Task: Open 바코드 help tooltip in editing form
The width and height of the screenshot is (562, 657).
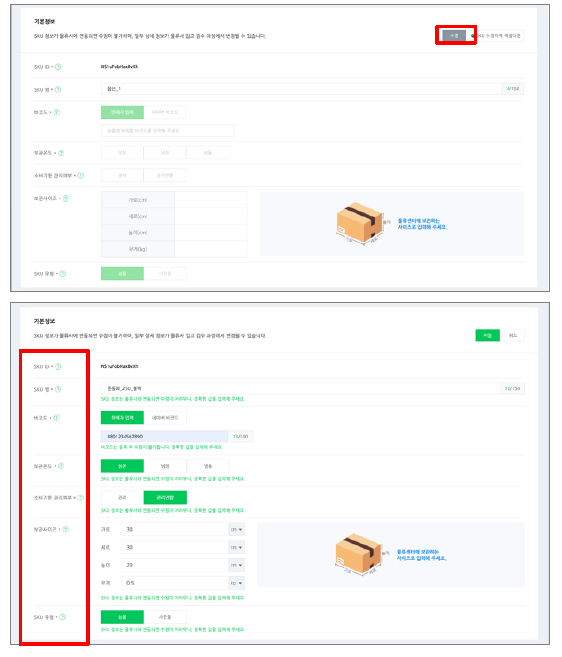Action: pyautogui.click(x=57, y=418)
